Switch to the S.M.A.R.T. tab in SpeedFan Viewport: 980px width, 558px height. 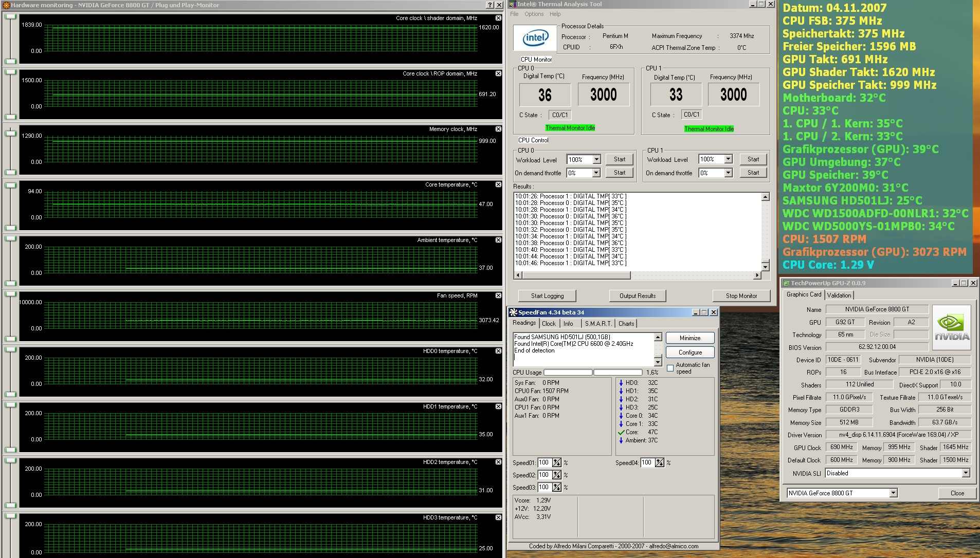(x=598, y=324)
